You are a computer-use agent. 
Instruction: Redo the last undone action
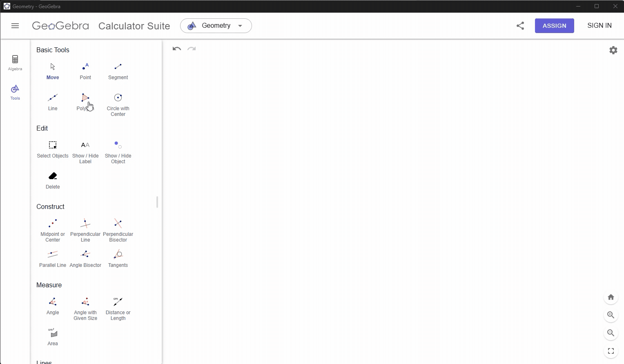pos(192,49)
